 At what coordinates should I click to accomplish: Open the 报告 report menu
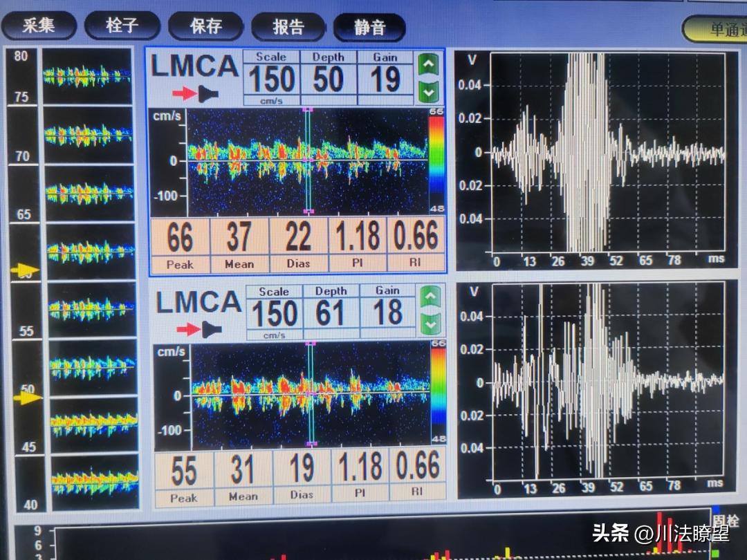[x=288, y=26]
